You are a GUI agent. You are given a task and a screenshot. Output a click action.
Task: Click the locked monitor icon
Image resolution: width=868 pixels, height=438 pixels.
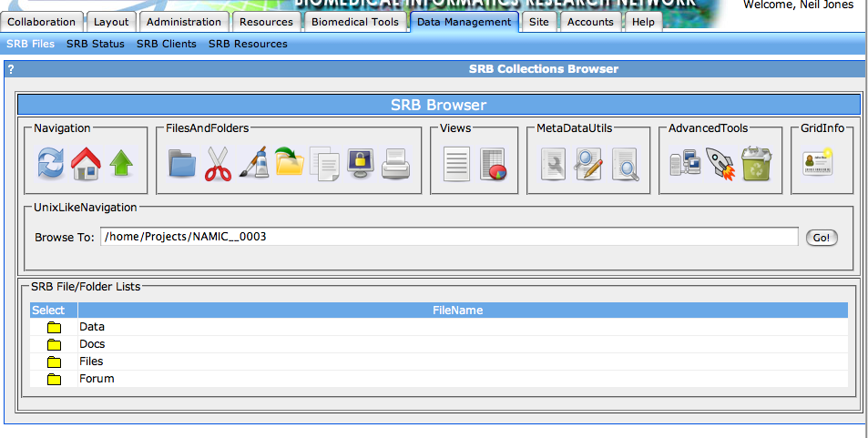click(x=361, y=165)
